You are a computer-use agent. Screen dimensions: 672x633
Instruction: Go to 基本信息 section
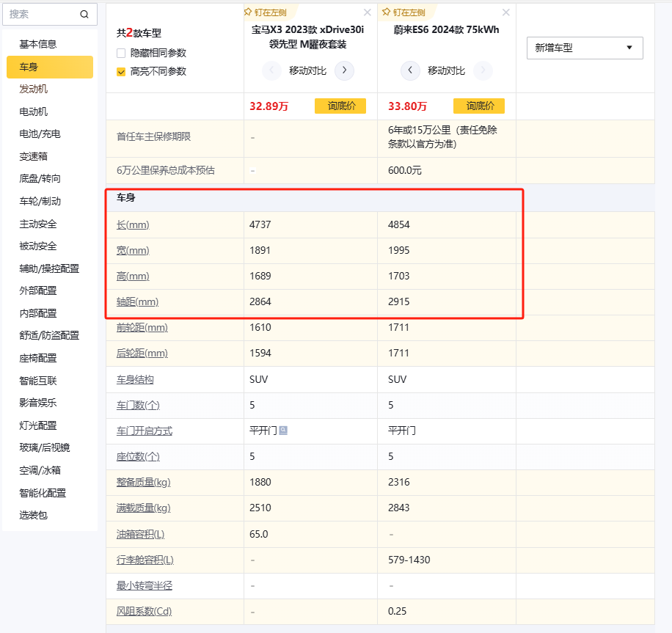coord(38,44)
